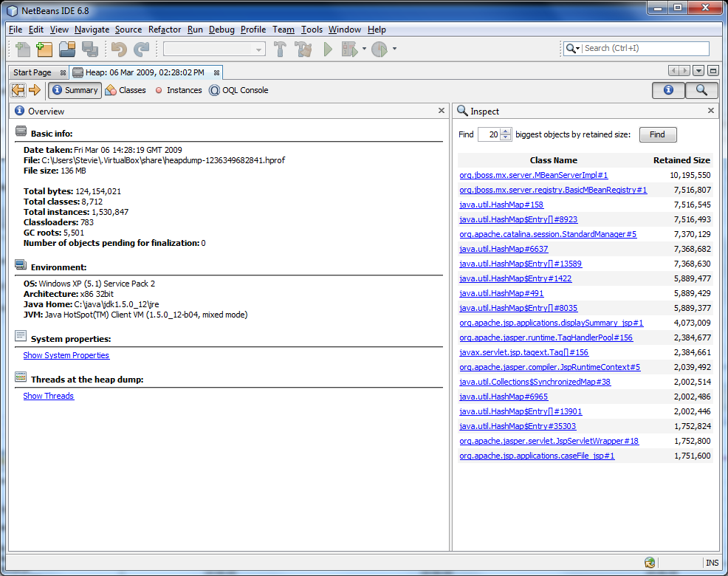Open the Navigate menu

tap(92, 30)
